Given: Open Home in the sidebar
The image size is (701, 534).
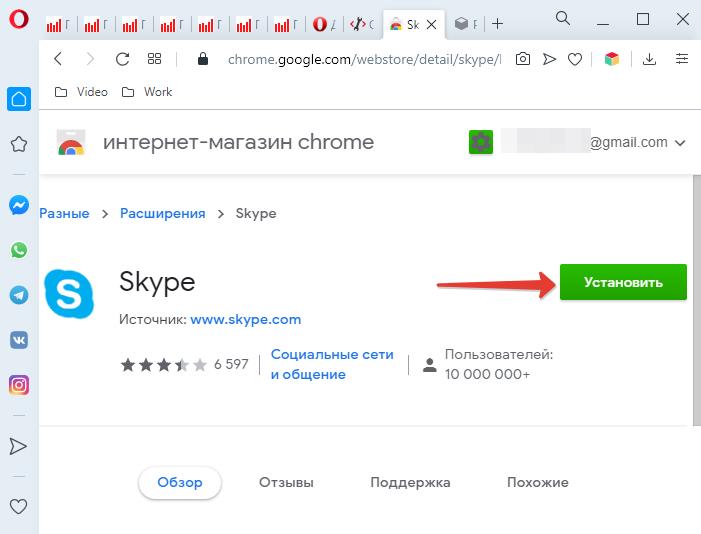Looking at the screenshot, I should pyautogui.click(x=19, y=99).
